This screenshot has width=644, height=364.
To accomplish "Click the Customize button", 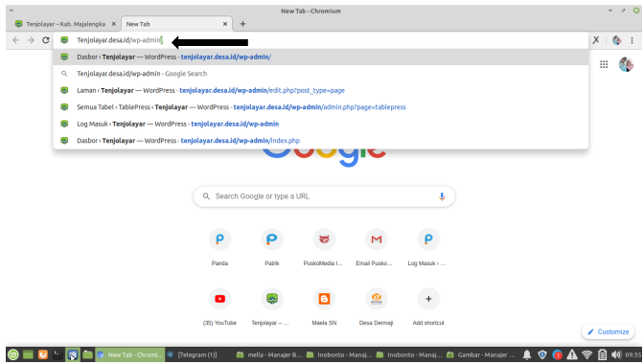I will coord(608,331).
